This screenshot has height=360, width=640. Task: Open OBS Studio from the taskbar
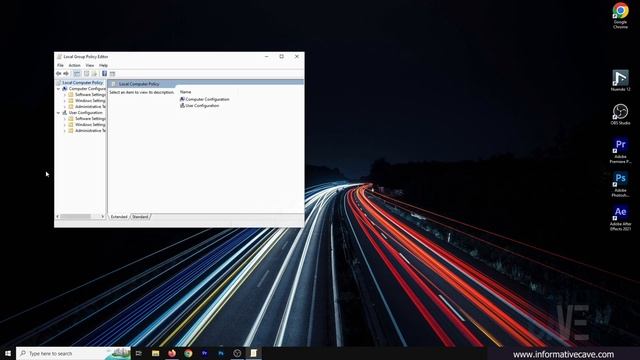pyautogui.click(x=237, y=353)
